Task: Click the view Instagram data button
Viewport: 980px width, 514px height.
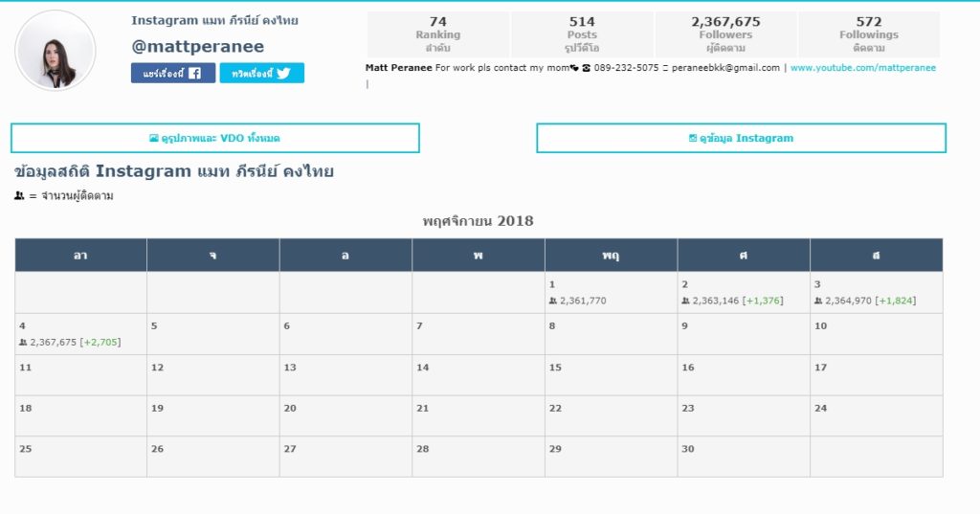Action: click(742, 138)
